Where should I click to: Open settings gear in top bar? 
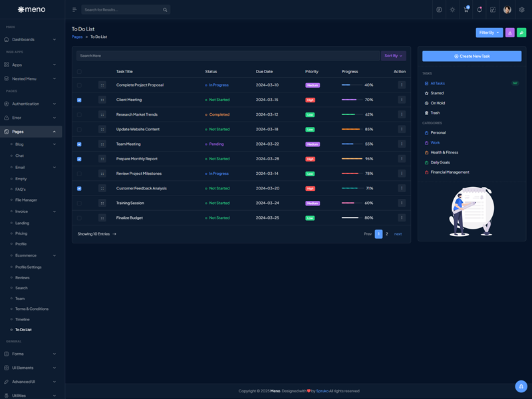tap(522, 10)
